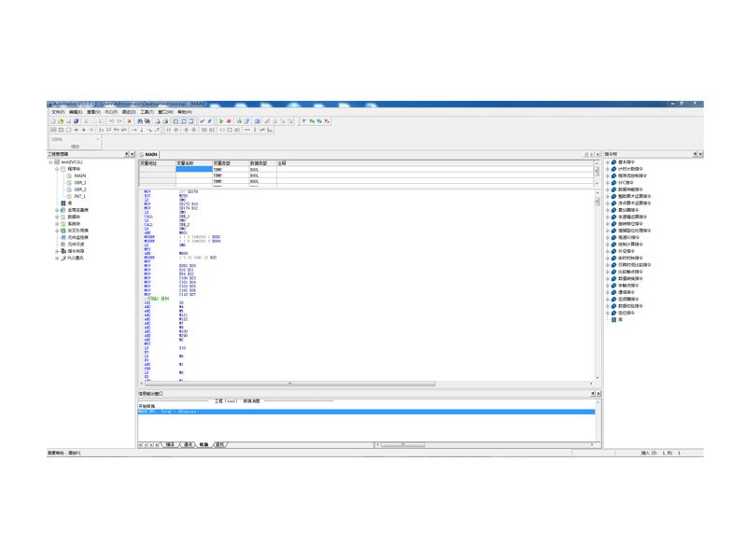Open the PLC(P) menu
747x560 pixels.
(111, 112)
